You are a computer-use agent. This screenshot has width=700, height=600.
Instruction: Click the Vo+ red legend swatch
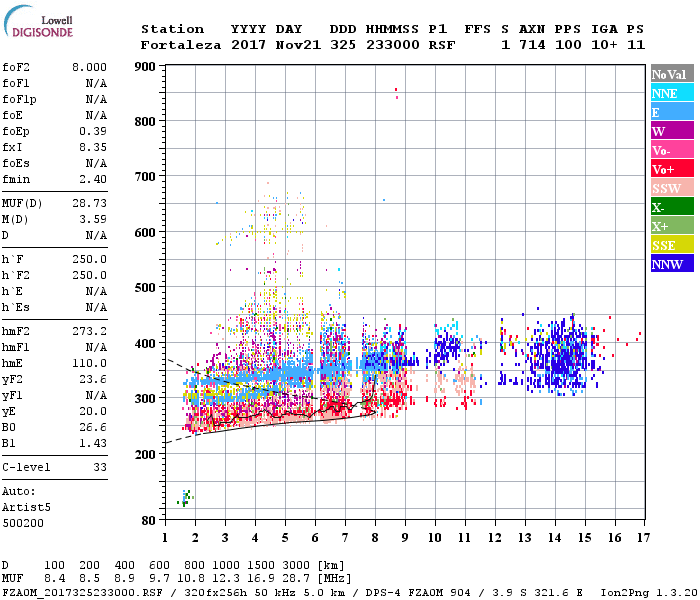672,169
